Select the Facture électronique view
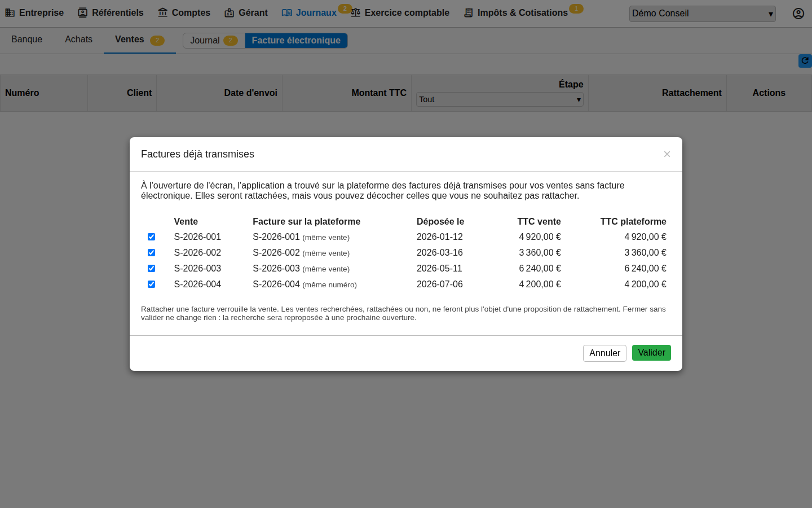 [296, 41]
